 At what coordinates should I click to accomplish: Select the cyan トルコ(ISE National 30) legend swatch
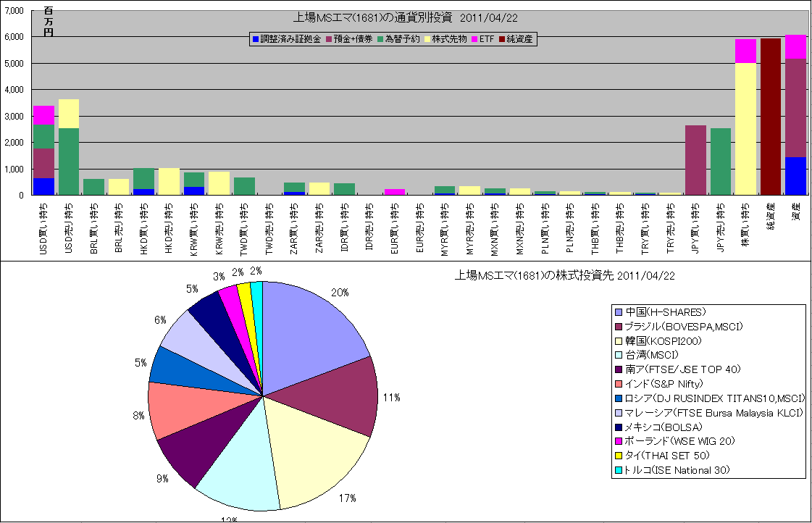(x=618, y=470)
